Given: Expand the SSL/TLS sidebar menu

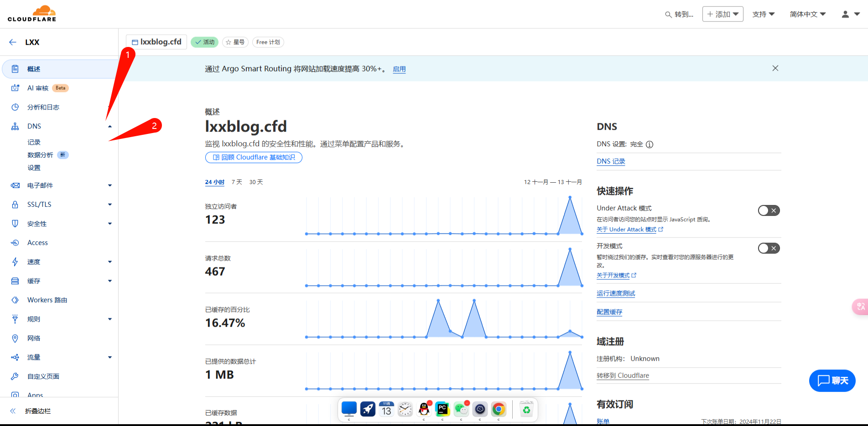Looking at the screenshot, I should [109, 205].
